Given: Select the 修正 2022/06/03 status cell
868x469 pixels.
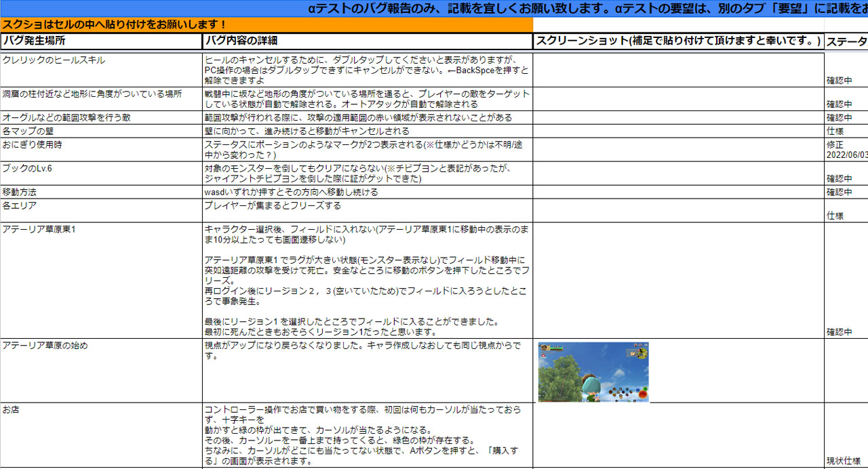Looking at the screenshot, I should [844, 150].
